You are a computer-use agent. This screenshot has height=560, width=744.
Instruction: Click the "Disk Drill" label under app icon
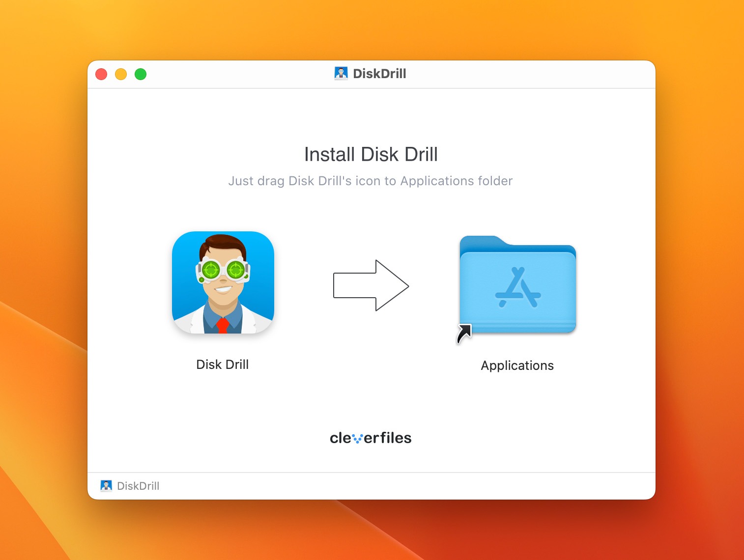pyautogui.click(x=223, y=364)
